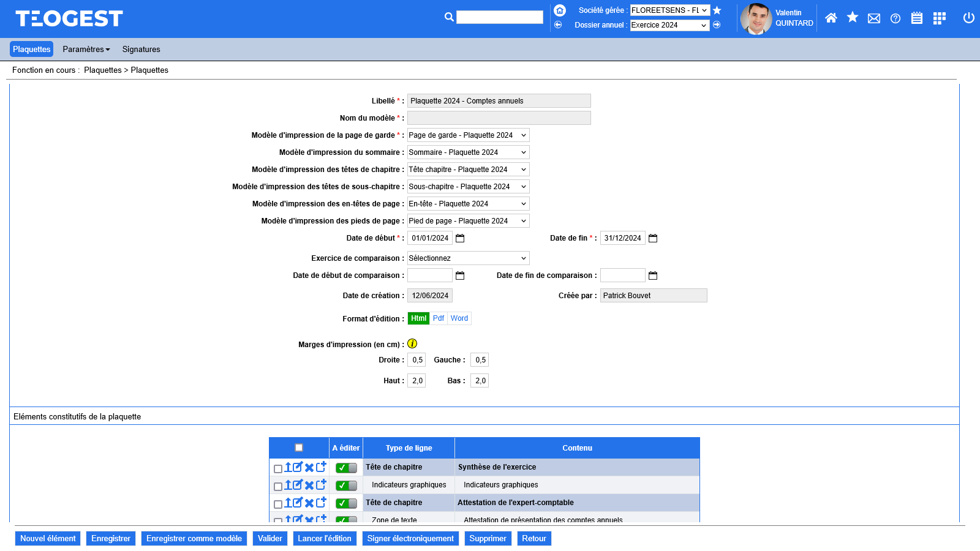Check the select-all checkbox in table header

pos(299,448)
